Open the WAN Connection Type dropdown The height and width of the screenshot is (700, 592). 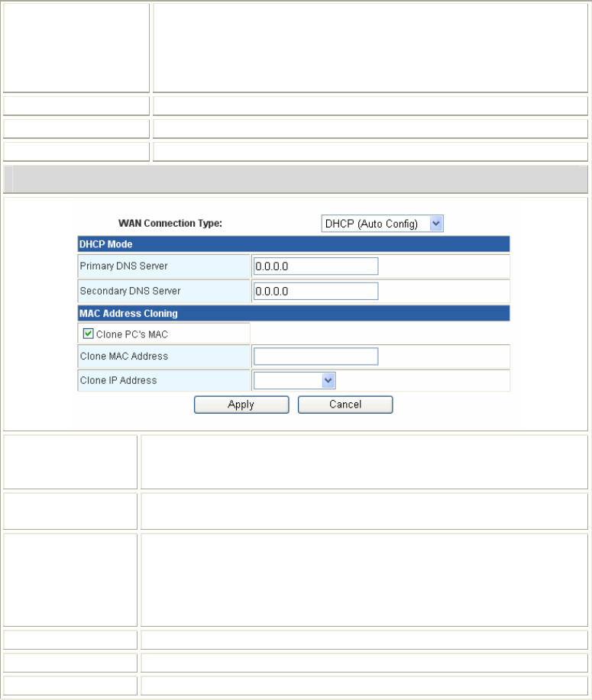click(x=382, y=223)
